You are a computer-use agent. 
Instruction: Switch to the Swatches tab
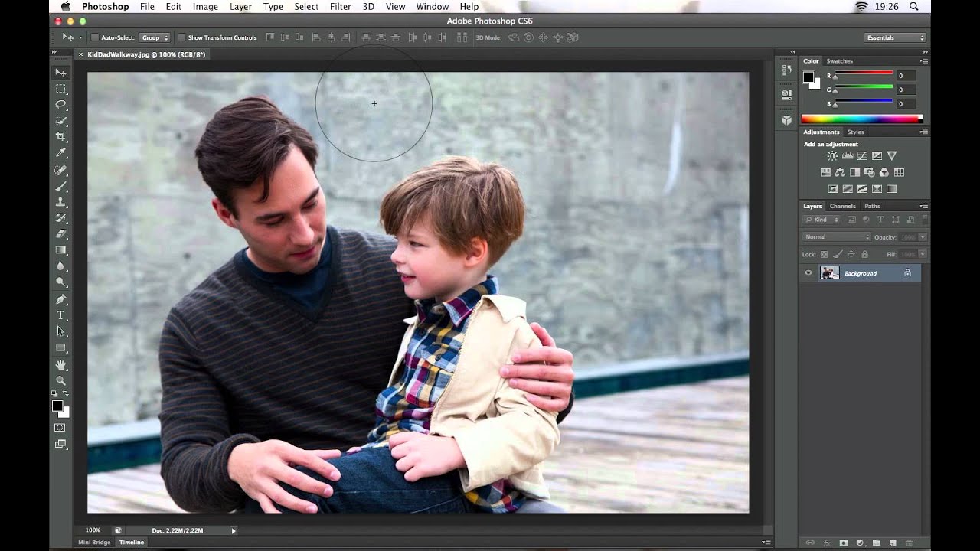(840, 61)
